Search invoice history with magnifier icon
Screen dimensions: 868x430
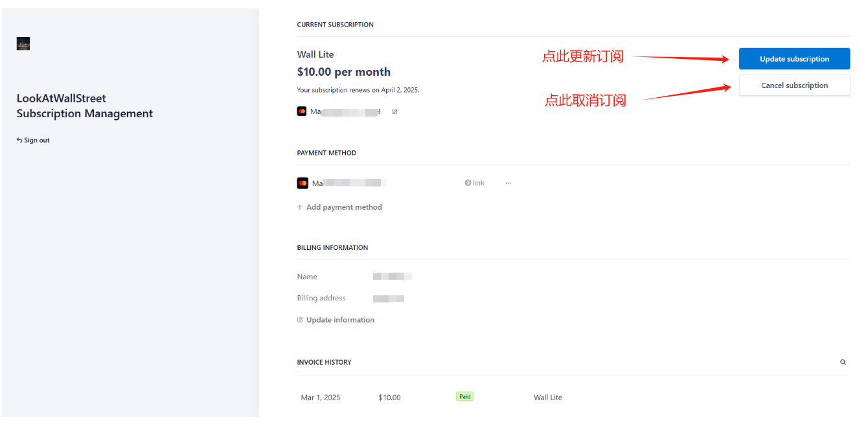(x=843, y=363)
